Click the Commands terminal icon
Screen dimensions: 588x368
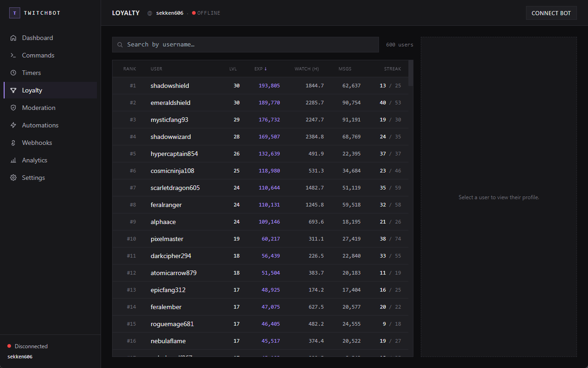click(x=13, y=55)
